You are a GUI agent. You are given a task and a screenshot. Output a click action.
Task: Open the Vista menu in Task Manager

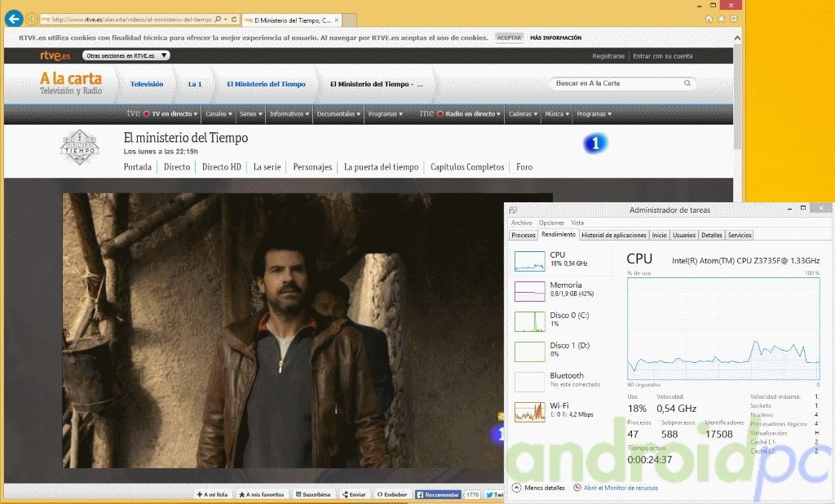coord(577,223)
